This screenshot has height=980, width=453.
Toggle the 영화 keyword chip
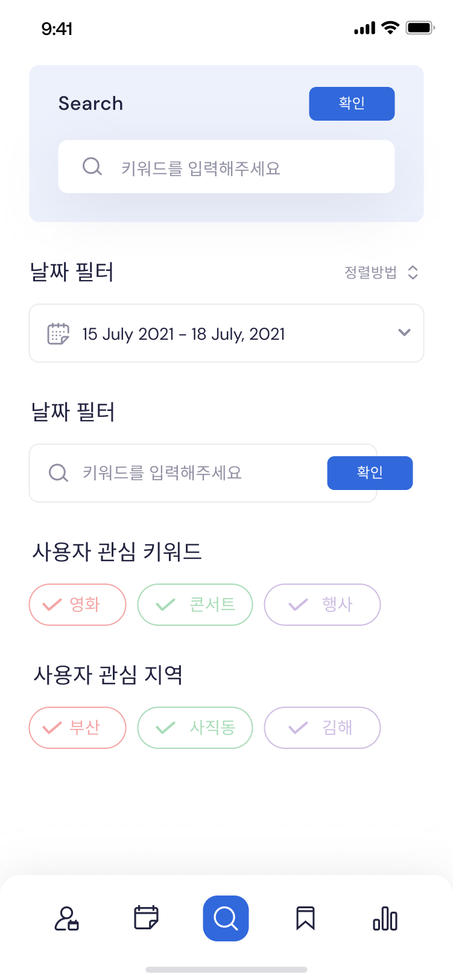(78, 605)
